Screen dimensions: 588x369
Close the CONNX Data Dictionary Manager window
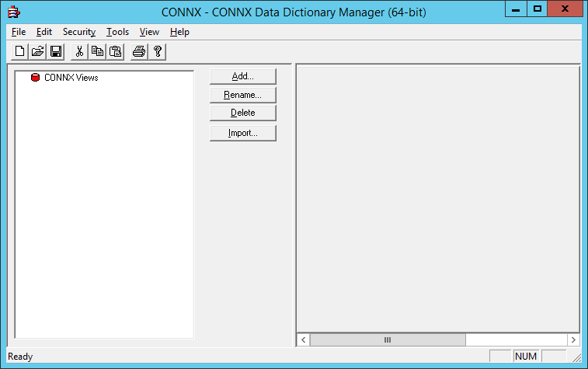[565, 9]
